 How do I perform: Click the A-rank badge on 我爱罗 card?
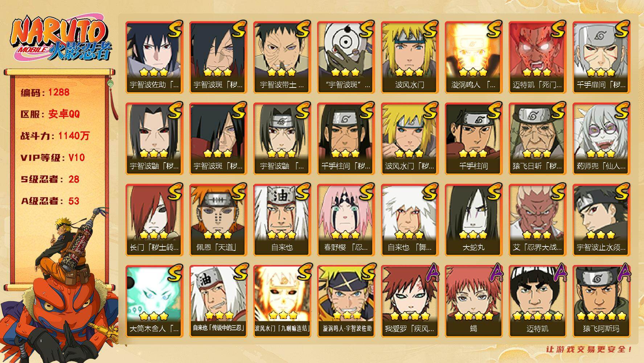pos(431,273)
